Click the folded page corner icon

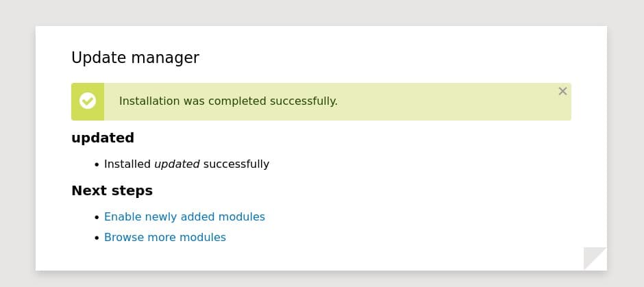pos(595,258)
